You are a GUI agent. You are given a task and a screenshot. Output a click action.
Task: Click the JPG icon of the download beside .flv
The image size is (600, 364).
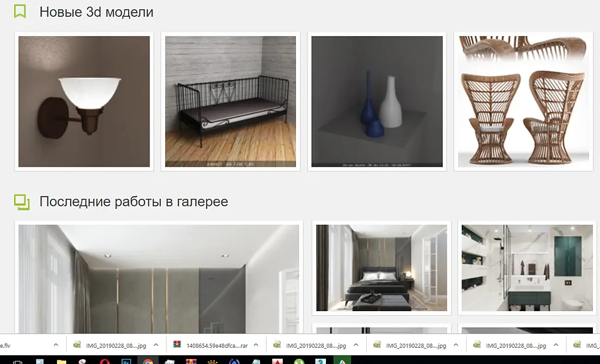tap(77, 345)
